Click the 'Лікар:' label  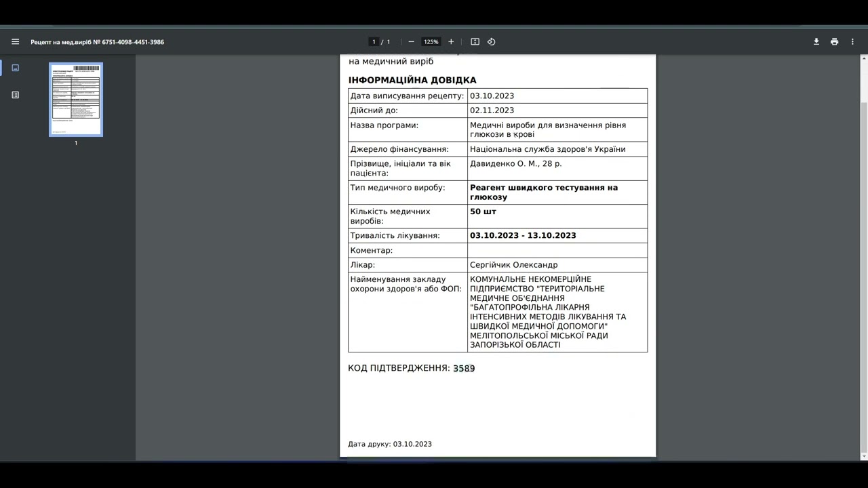(x=363, y=264)
